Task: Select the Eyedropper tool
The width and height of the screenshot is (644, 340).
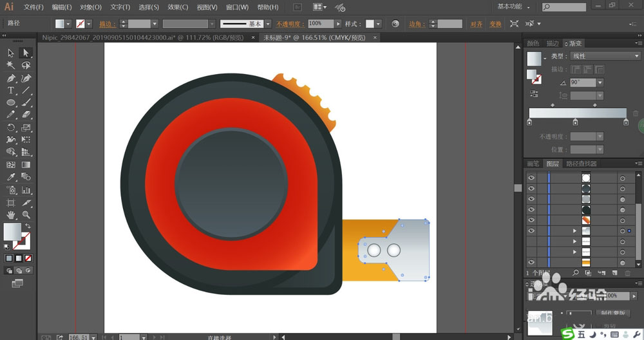Action: click(11, 177)
